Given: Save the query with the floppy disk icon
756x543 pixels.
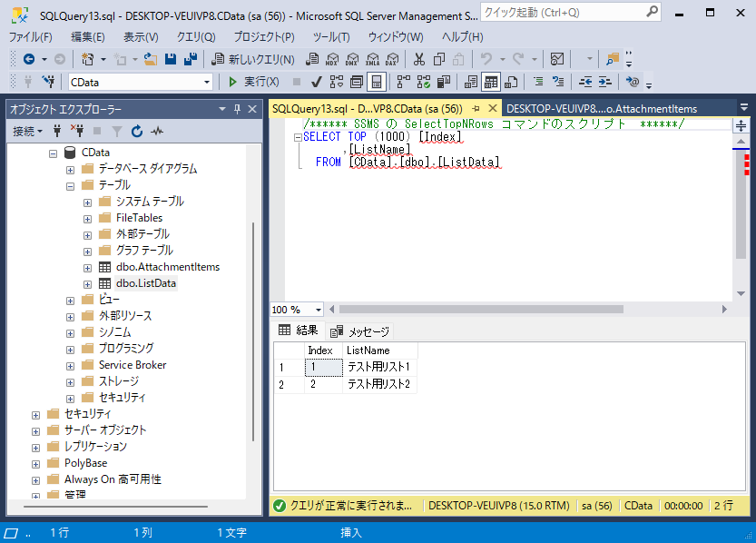Looking at the screenshot, I should tap(171, 59).
